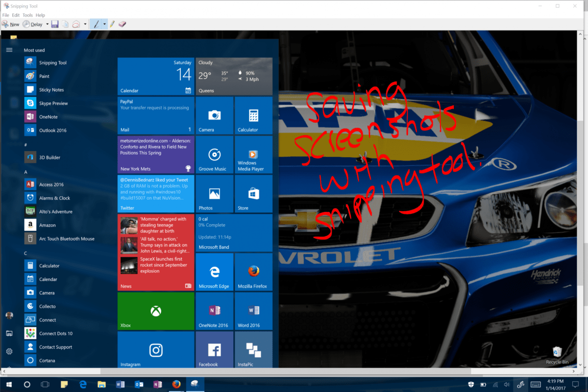Click the Groove Music tile
Screen dimensions: 588x392
[214, 155]
